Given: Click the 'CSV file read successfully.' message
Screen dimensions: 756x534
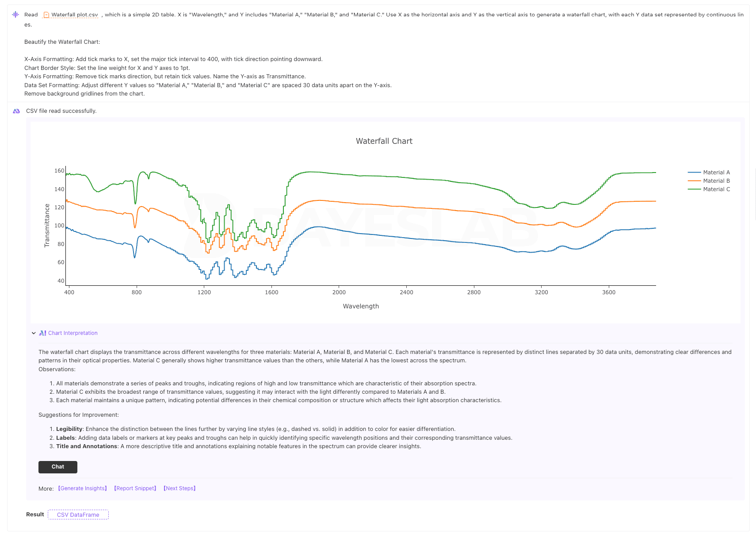Looking at the screenshot, I should pyautogui.click(x=61, y=111).
